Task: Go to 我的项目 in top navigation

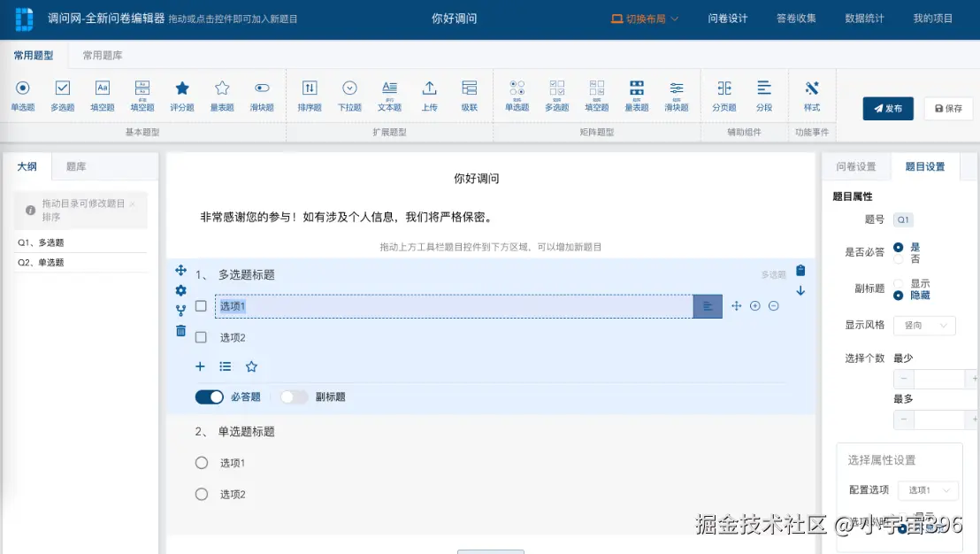Action: [933, 19]
